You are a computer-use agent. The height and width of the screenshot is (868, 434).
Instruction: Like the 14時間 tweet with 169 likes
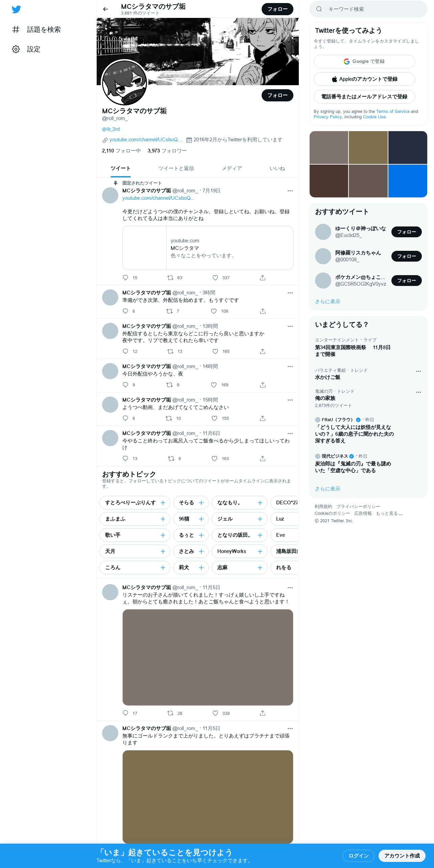click(x=214, y=385)
